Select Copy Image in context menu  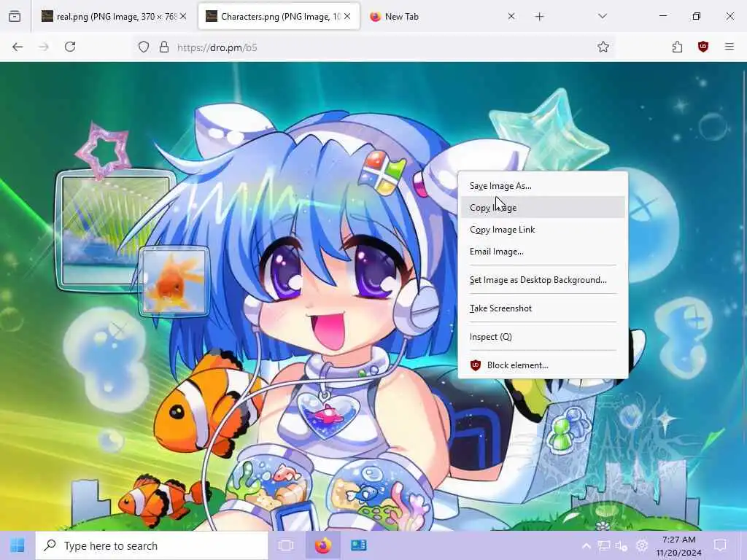(543, 208)
